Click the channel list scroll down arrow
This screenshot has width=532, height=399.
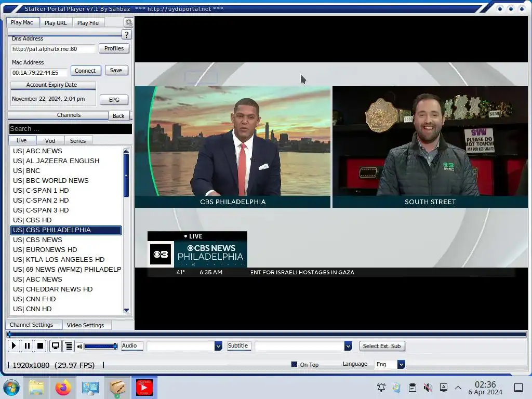coord(126,310)
